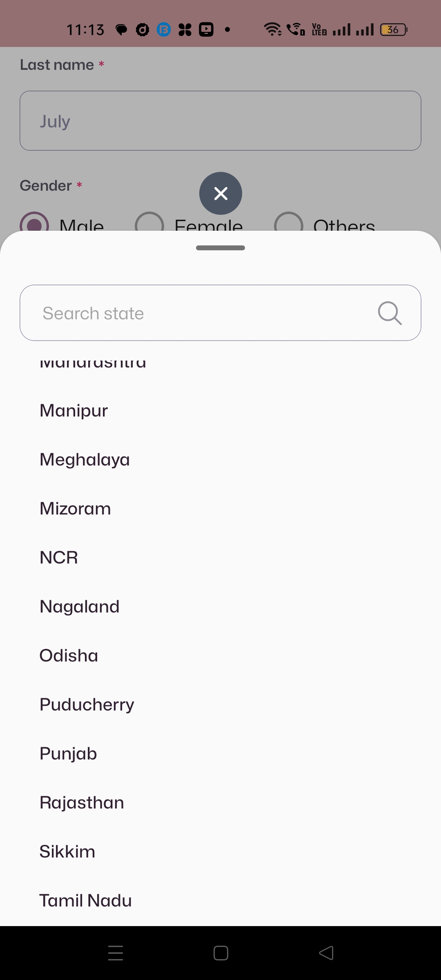The image size is (441, 980).
Task: Open the recent apps menu icon
Action: point(116,953)
